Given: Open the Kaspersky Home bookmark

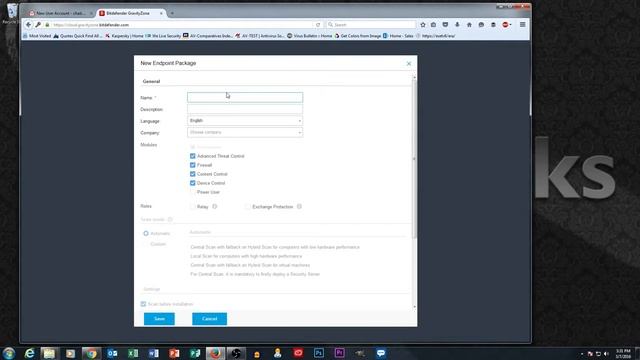Looking at the screenshot, I should (x=124, y=36).
